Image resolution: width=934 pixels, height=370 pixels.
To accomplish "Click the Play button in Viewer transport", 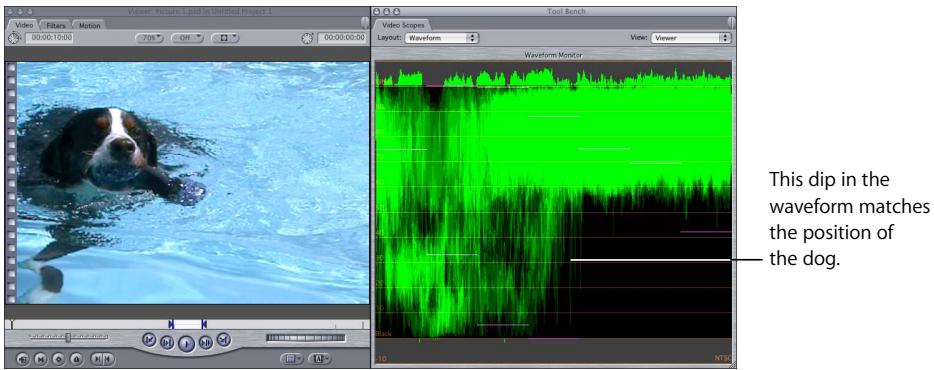I will 186,343.
